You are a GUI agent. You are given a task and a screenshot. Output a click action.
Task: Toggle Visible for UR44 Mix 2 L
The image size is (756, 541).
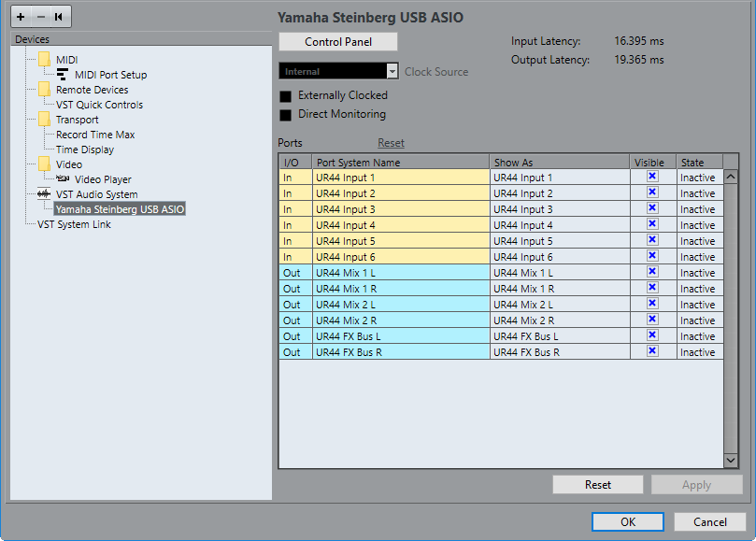tap(652, 304)
